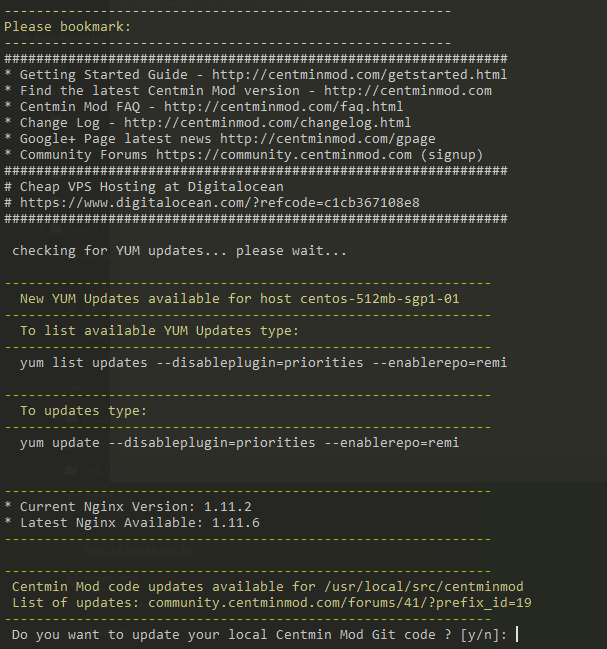The height and width of the screenshot is (649, 607).
Task: Open the centminmod.com/faq.html URL
Action: point(283,107)
